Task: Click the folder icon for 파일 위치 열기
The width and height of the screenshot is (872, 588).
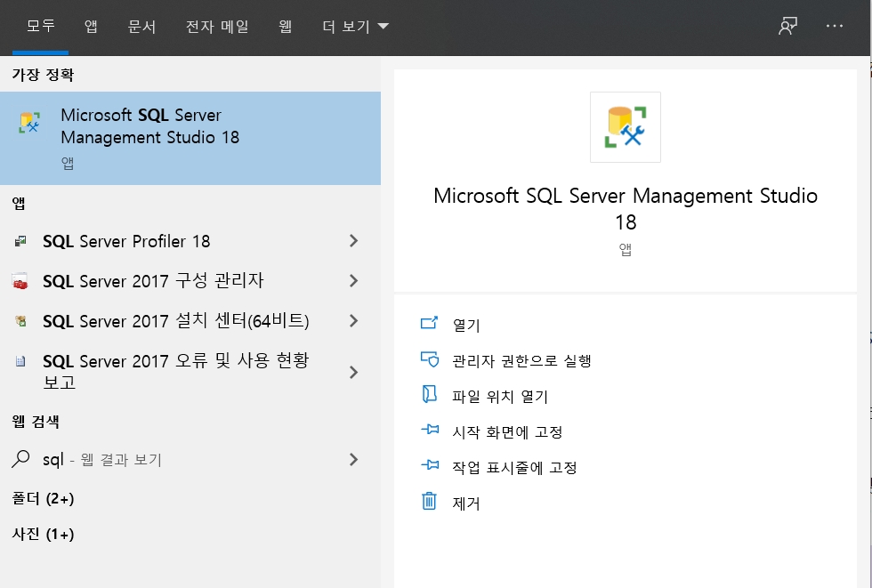Action: 429,394
